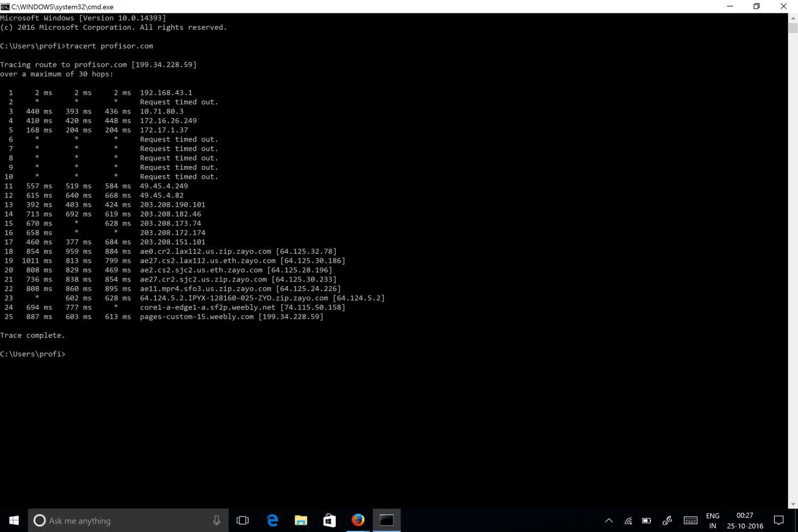
Task: Change the ENG IN input language
Action: pos(712,521)
